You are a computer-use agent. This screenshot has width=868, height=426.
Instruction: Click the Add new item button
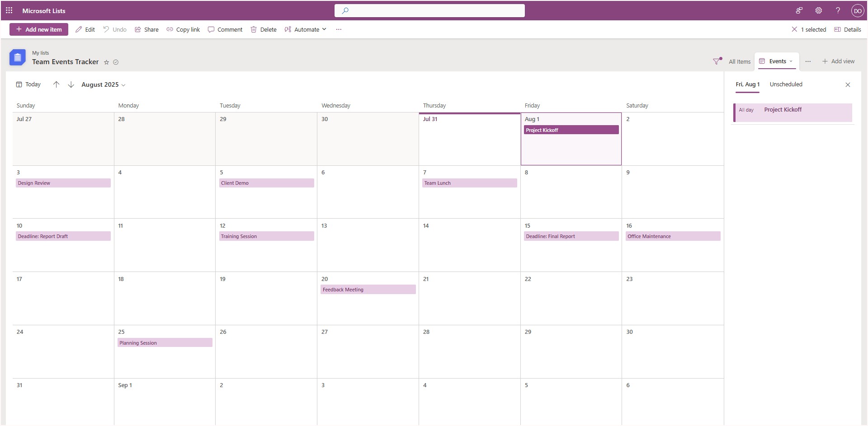click(x=39, y=29)
